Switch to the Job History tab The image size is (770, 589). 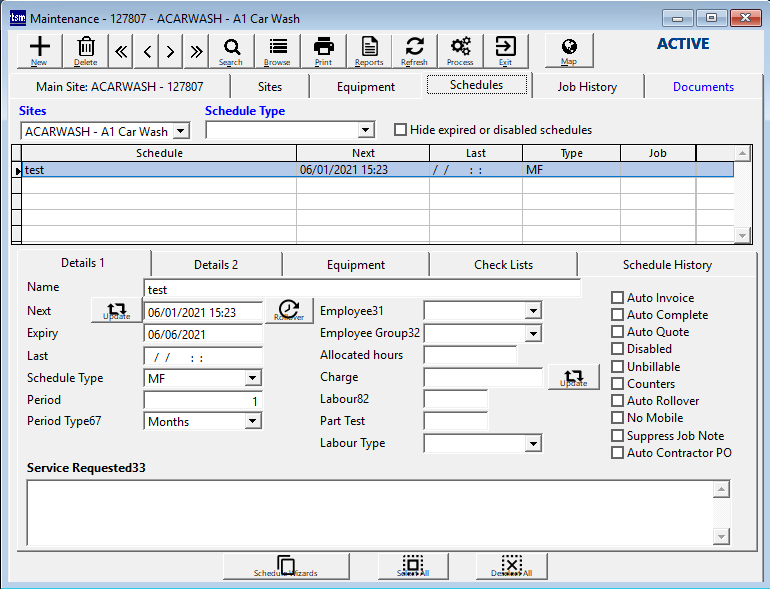coord(587,87)
